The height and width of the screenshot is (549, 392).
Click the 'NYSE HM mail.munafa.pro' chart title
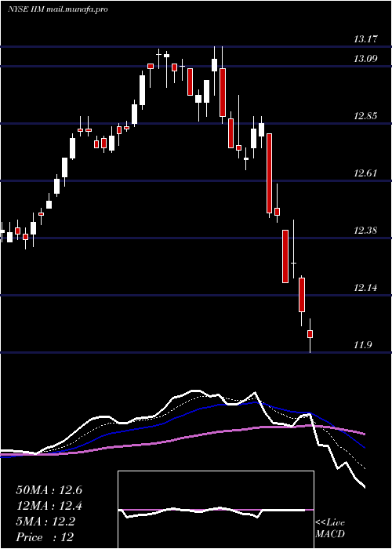pyautogui.click(x=58, y=9)
